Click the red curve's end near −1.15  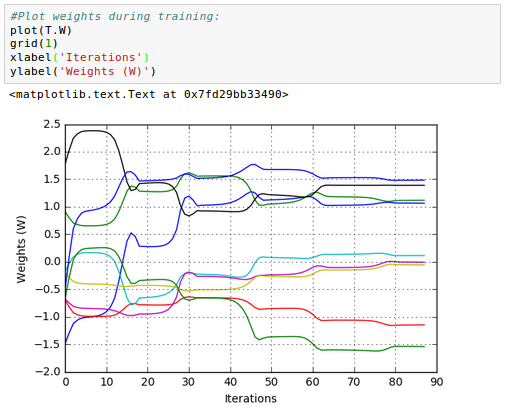pyautogui.click(x=424, y=325)
